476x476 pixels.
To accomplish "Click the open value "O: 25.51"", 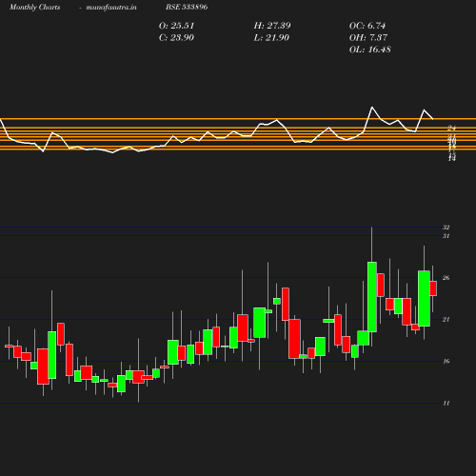I will pyautogui.click(x=176, y=26).
